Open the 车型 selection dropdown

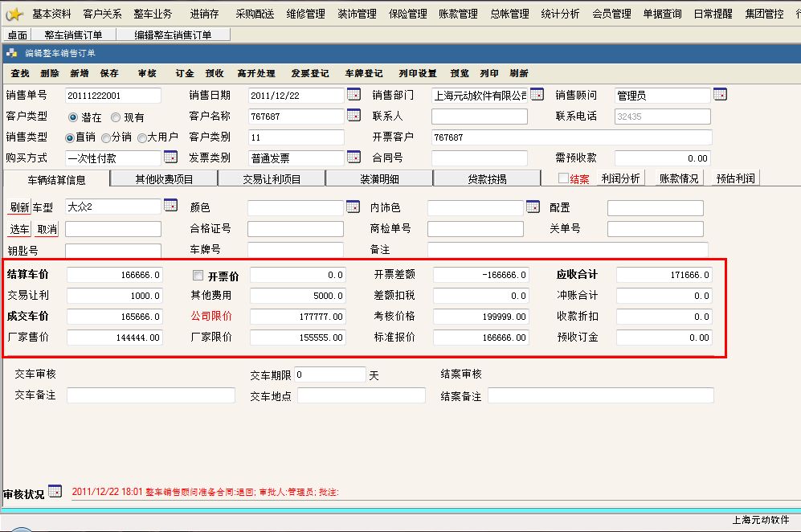(x=170, y=207)
